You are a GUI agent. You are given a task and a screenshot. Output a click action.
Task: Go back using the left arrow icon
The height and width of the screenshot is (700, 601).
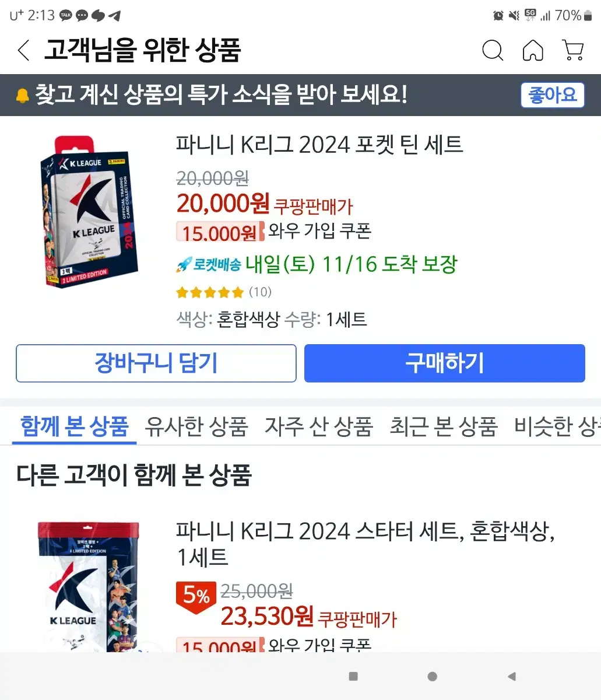pos(23,51)
